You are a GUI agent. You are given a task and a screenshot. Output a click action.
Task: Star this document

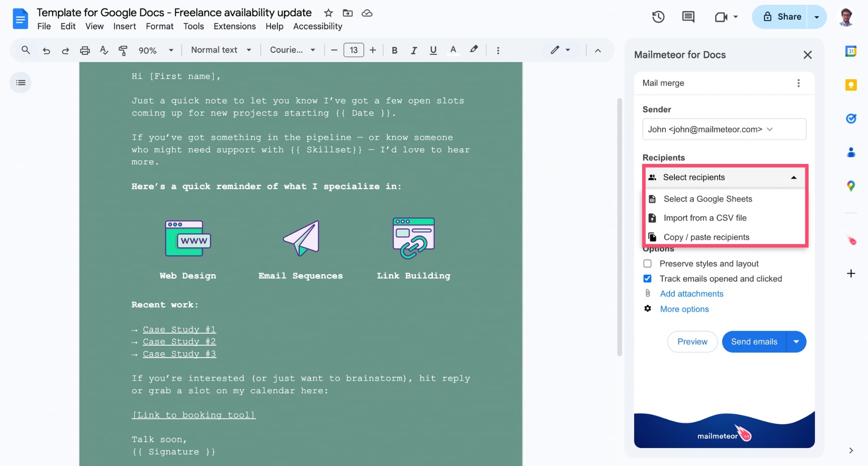(x=328, y=13)
